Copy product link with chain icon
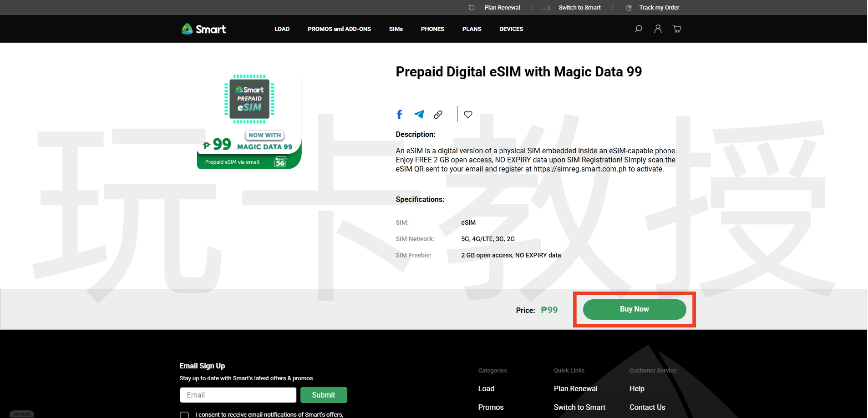Image resolution: width=868 pixels, height=418 pixels. [x=438, y=115]
